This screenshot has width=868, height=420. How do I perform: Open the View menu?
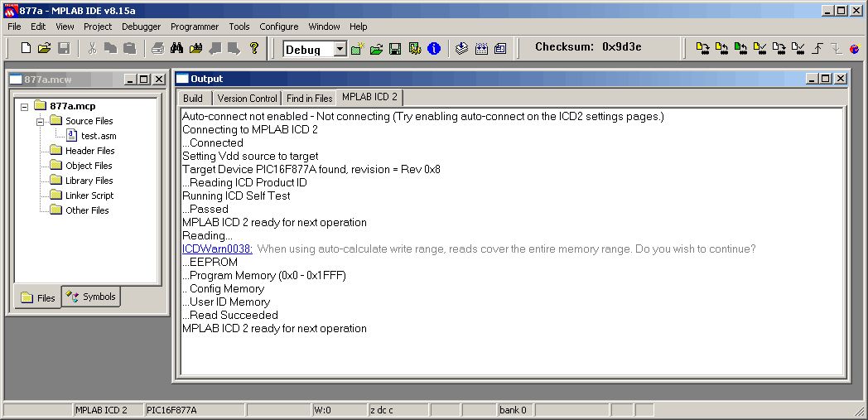tap(65, 27)
